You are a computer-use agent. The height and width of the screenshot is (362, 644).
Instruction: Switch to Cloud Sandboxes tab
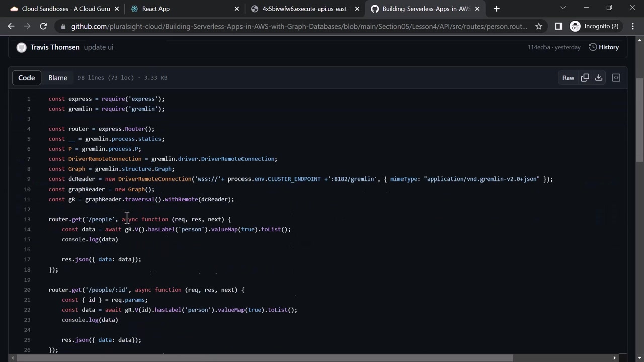click(x=59, y=9)
